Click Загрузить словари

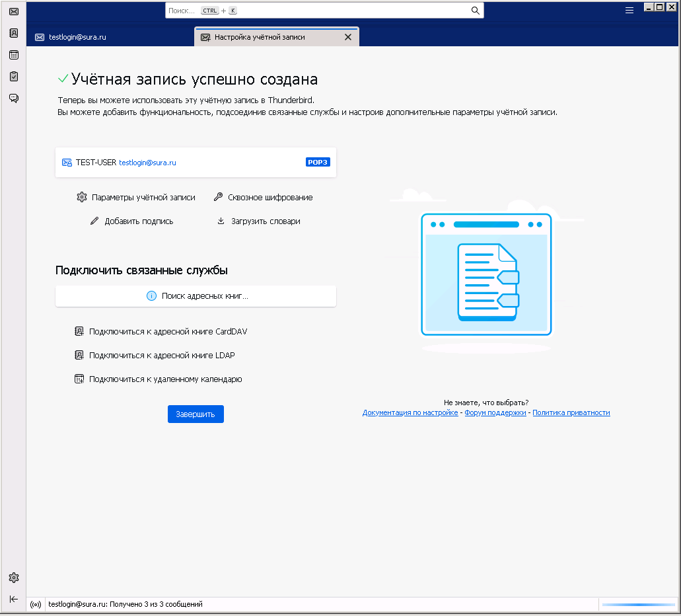(x=266, y=221)
